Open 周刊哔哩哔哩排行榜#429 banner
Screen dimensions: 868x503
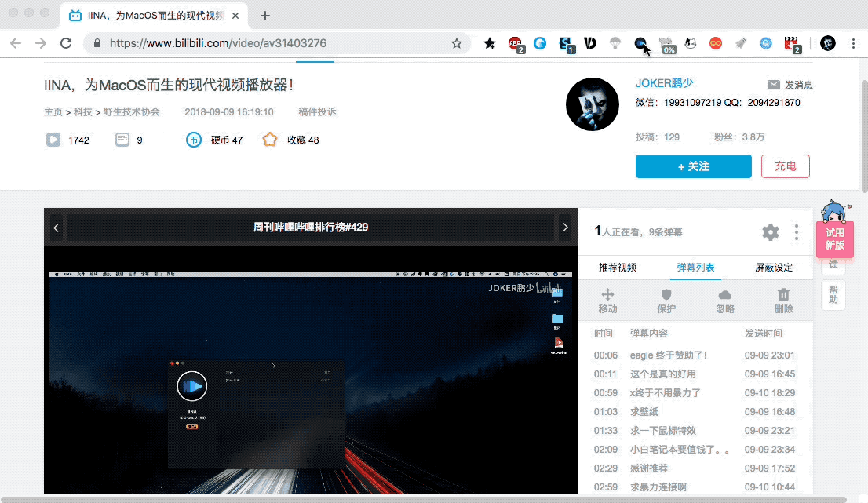point(311,228)
